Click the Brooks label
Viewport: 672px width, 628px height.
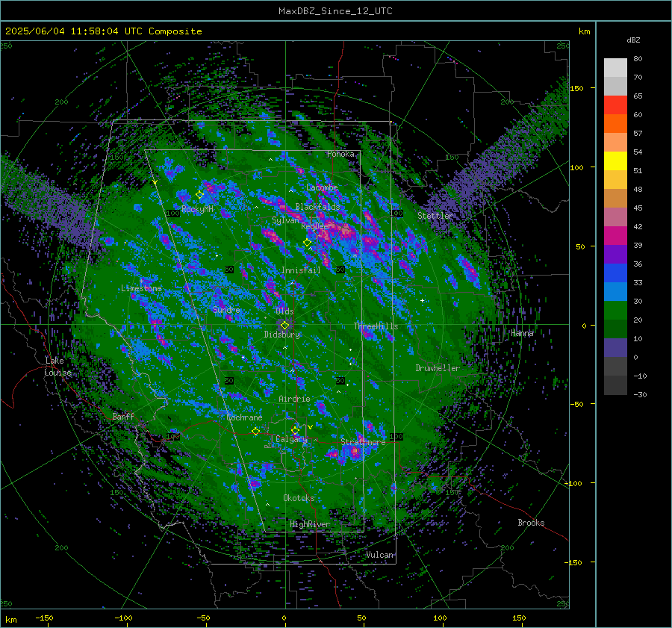point(531,523)
